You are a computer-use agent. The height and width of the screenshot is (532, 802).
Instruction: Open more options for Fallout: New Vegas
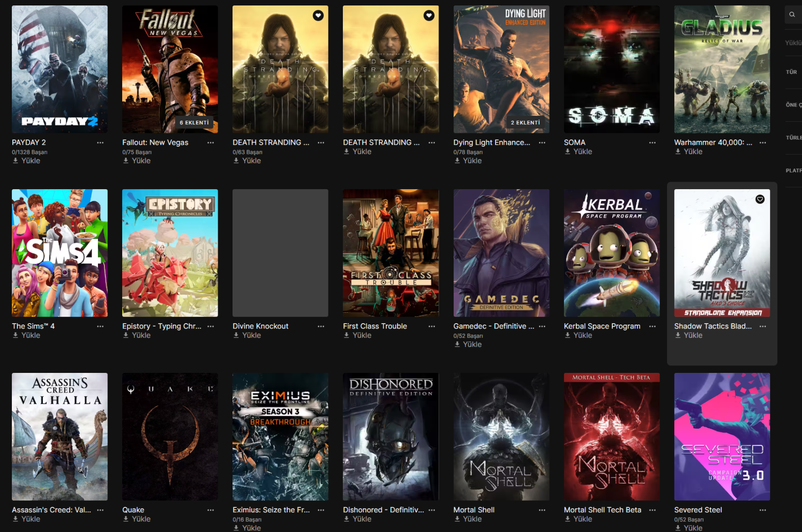211,142
